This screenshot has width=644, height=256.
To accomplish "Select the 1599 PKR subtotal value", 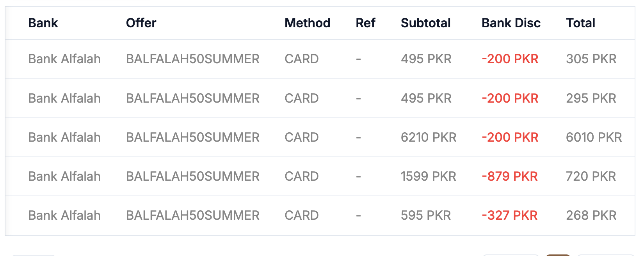I will click(428, 176).
